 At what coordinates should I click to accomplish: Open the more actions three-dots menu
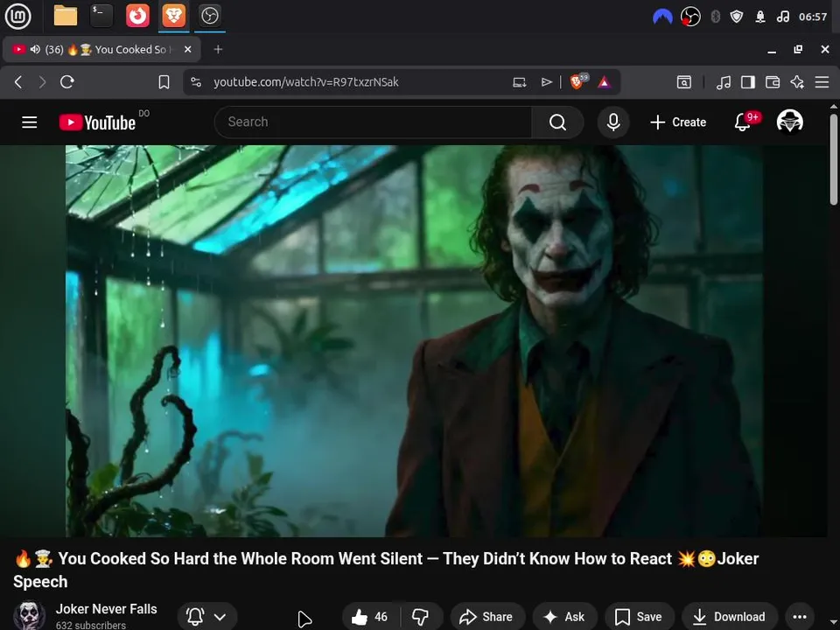pyautogui.click(x=800, y=617)
